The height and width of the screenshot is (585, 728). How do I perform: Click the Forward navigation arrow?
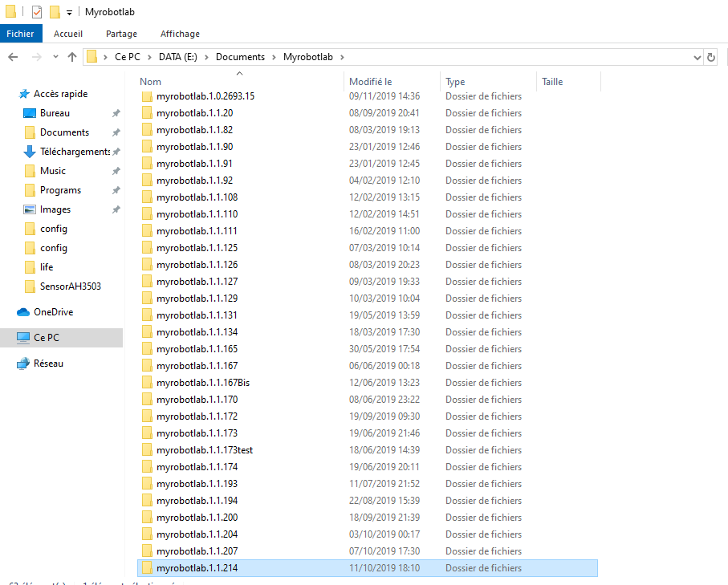point(36,57)
